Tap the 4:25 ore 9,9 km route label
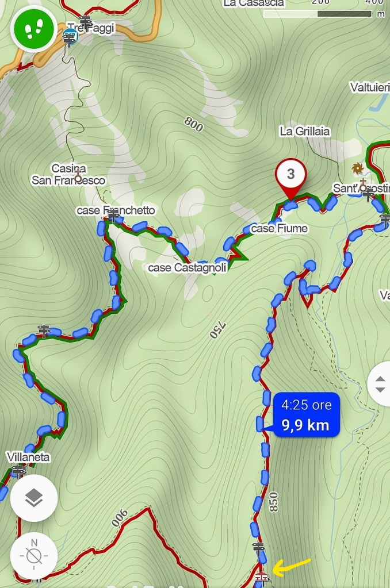Viewport: 390px width, 588px height. pos(306,415)
